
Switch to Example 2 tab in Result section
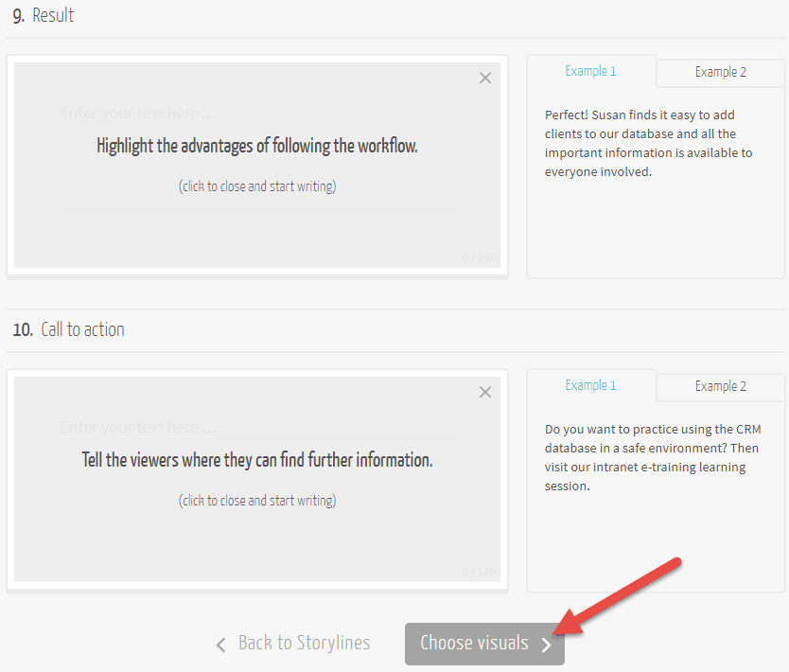click(x=720, y=72)
